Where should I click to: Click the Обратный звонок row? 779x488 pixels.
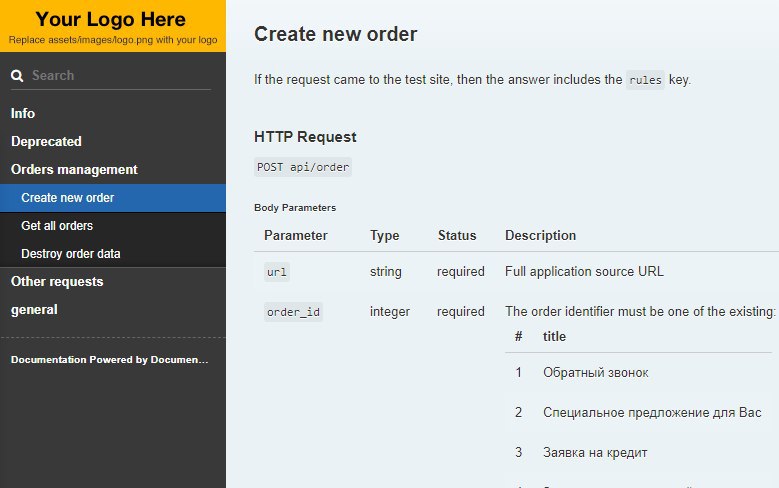coord(638,373)
